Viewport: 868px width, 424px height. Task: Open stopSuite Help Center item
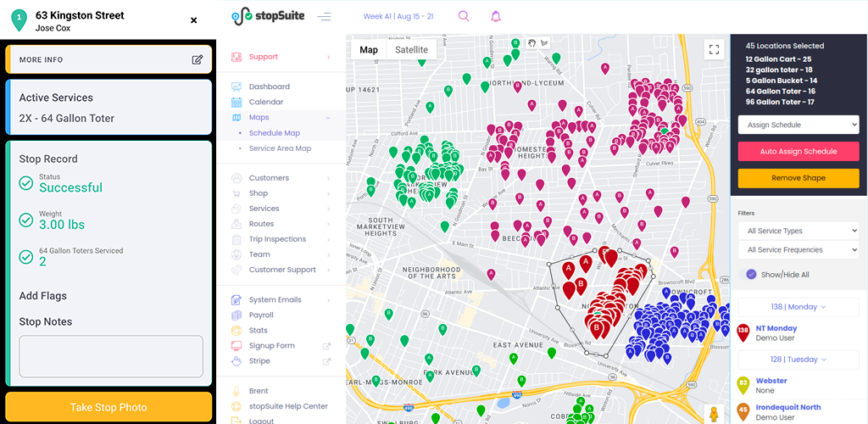pos(288,406)
